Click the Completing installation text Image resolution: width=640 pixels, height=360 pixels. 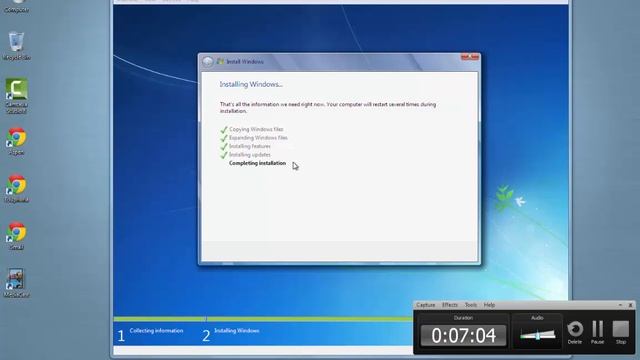point(257,163)
